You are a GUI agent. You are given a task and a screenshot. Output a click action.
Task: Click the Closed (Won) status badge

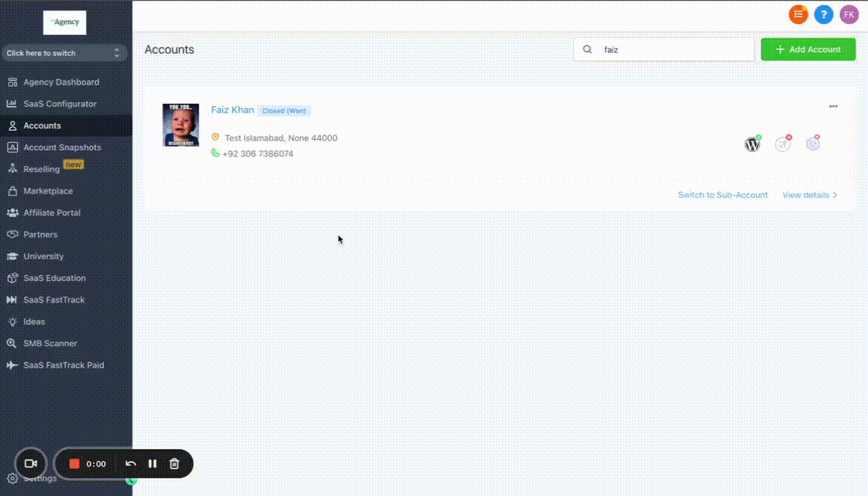(x=284, y=110)
